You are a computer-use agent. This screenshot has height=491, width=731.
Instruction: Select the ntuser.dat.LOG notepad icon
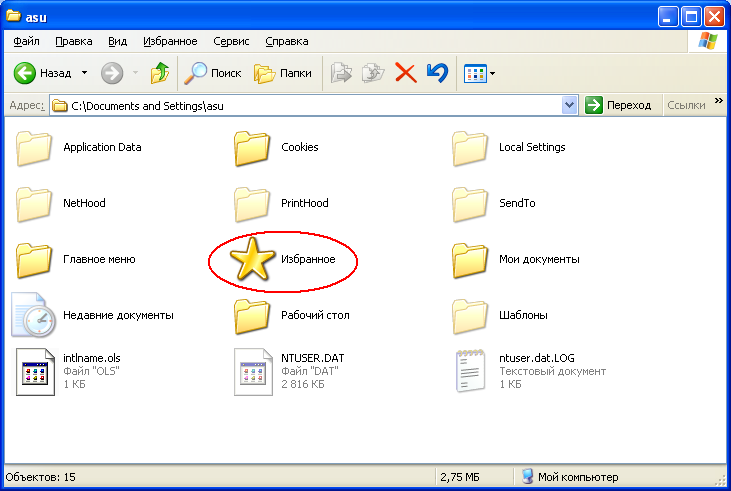pos(470,371)
